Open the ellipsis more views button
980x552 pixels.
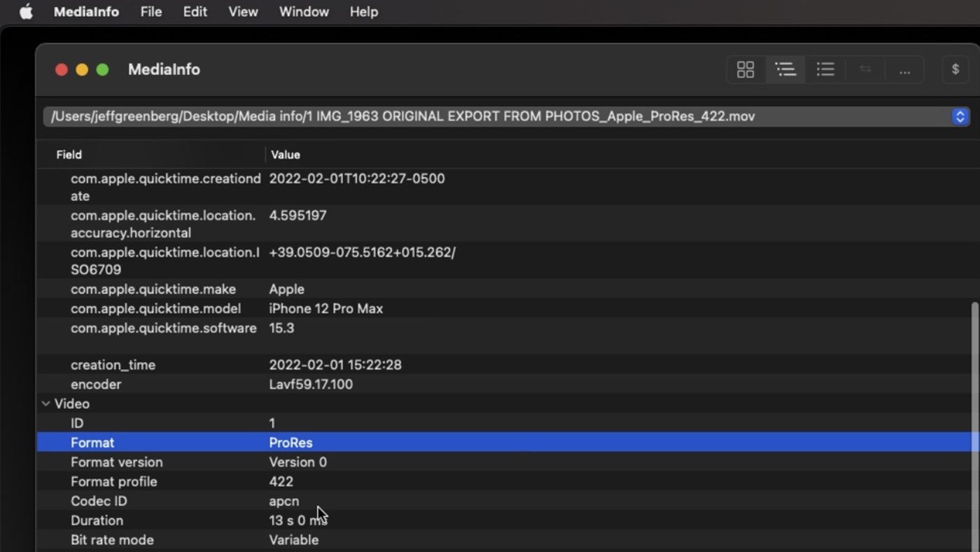pos(904,69)
